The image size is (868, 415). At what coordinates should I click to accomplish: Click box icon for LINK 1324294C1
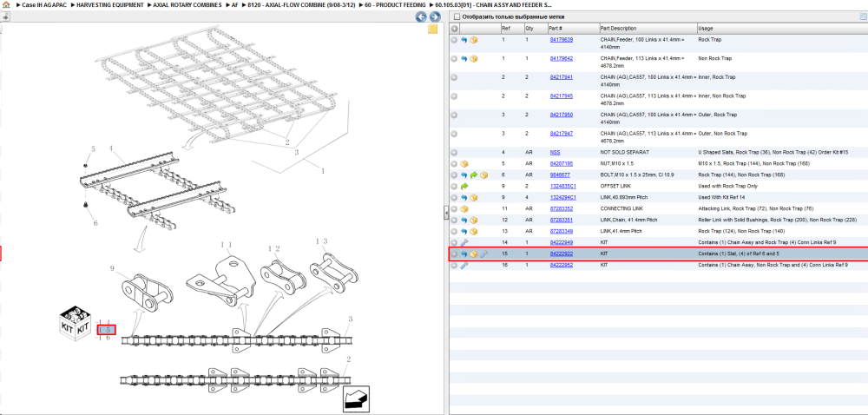[474, 198]
